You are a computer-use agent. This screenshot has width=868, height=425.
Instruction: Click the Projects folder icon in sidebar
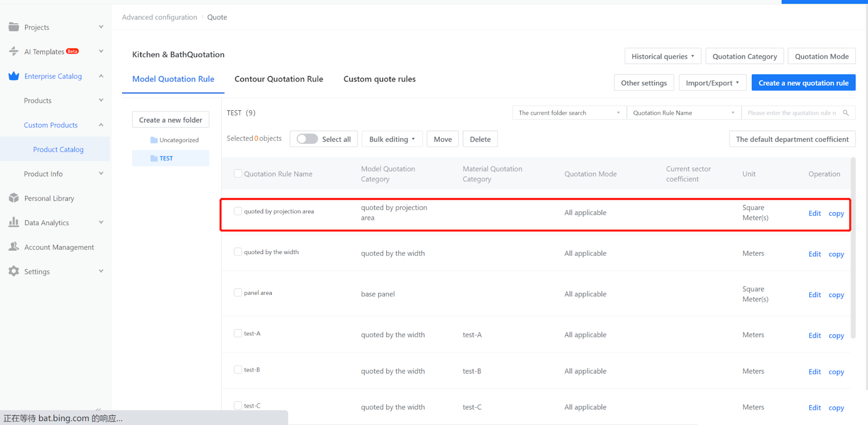[x=14, y=27]
